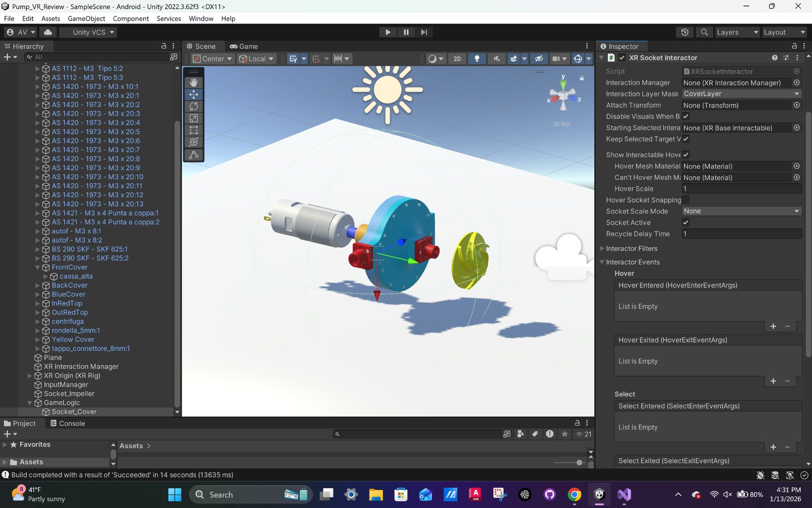Toggle Show Interactable Hover Meshes checkbox

coord(686,154)
